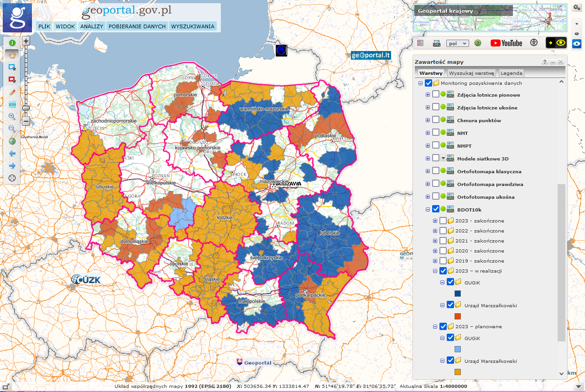This screenshot has height=392, width=585.
Task: Click the green info tool icon
Action: click(x=12, y=43)
